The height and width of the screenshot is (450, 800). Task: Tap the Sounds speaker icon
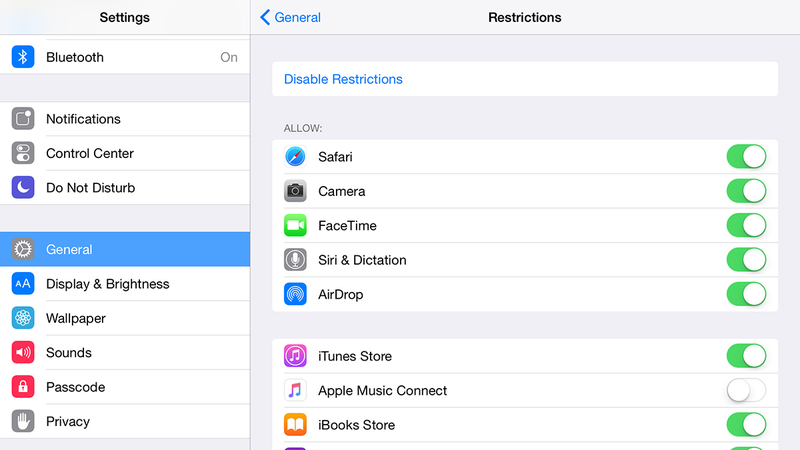[x=23, y=353]
